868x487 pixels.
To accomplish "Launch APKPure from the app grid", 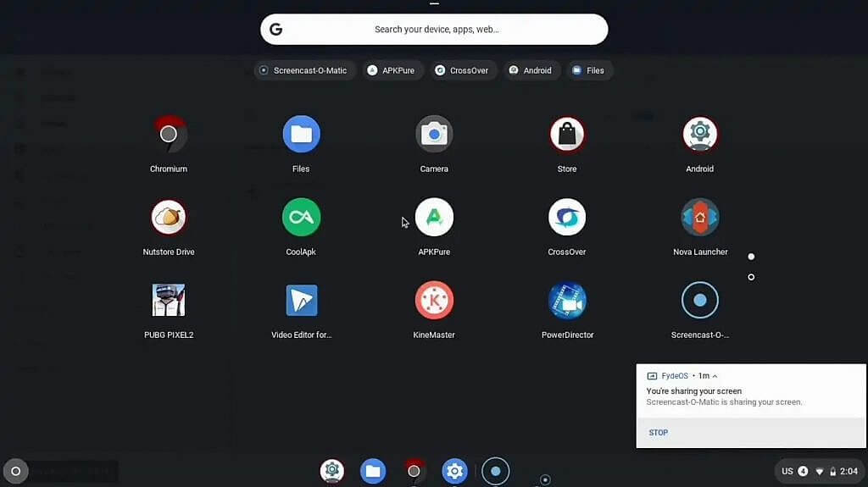I will click(434, 217).
